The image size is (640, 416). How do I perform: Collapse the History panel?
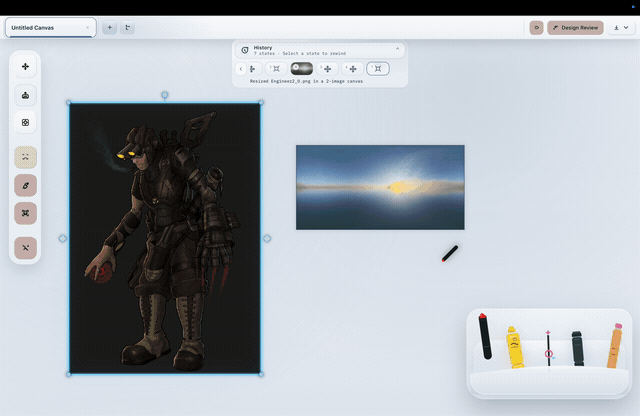point(397,49)
